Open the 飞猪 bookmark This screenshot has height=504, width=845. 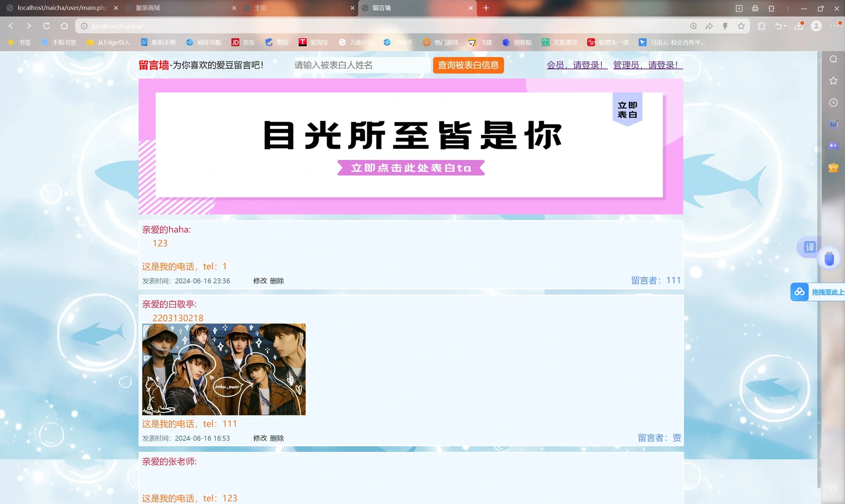[x=481, y=42]
